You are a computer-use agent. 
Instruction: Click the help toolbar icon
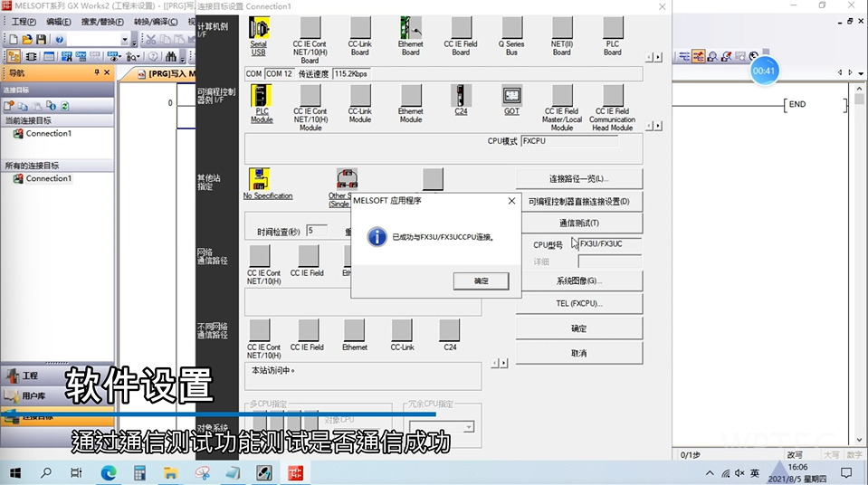59,39
